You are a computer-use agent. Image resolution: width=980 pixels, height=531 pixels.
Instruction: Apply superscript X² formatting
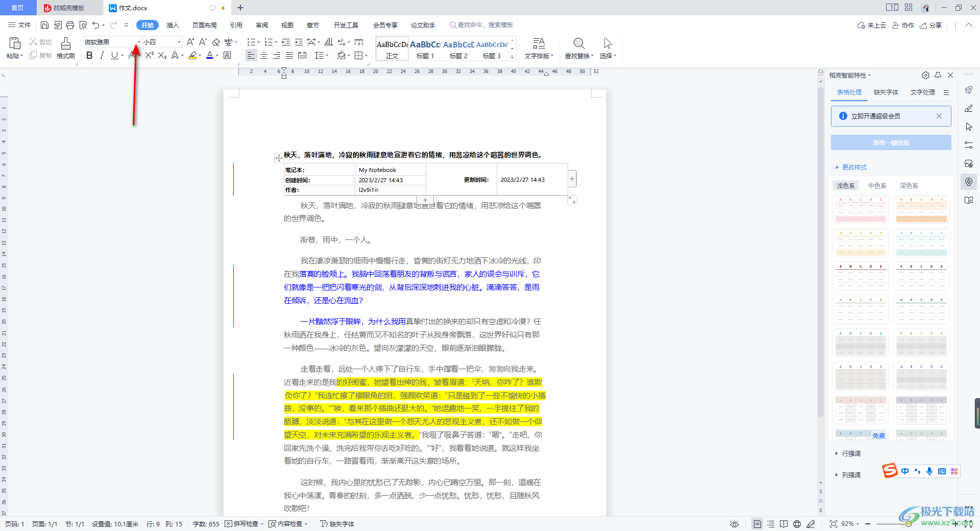(x=149, y=55)
